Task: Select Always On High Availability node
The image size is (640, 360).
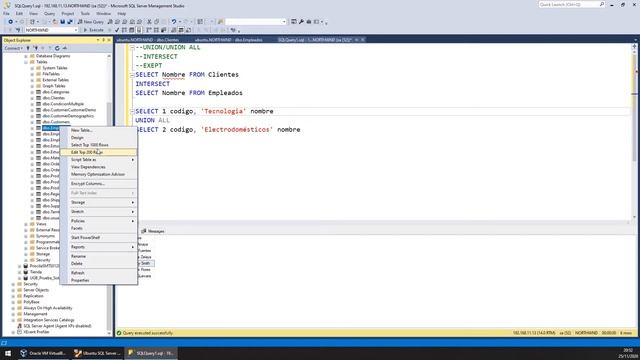Action: click(x=48, y=308)
